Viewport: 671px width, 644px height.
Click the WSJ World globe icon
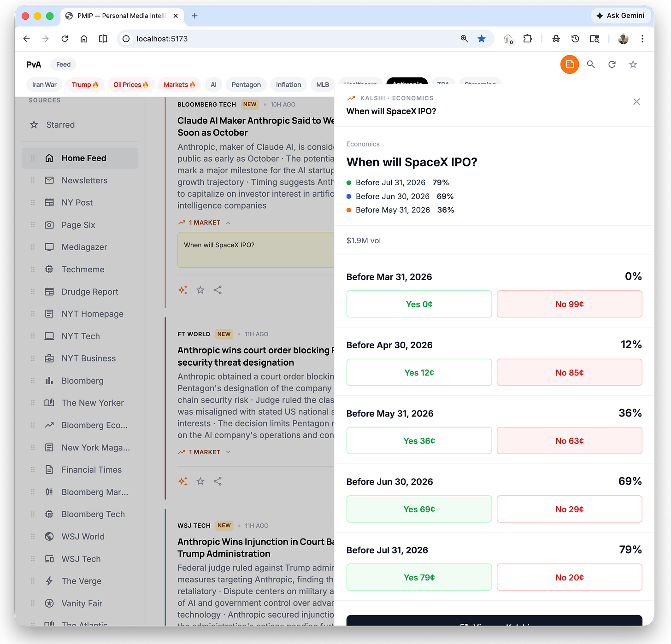[49, 537]
